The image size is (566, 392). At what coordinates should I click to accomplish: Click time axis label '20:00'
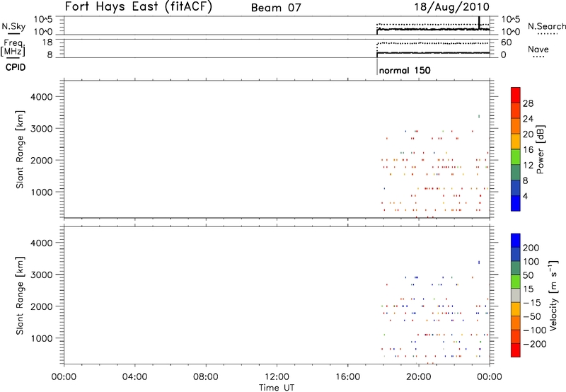tap(419, 377)
